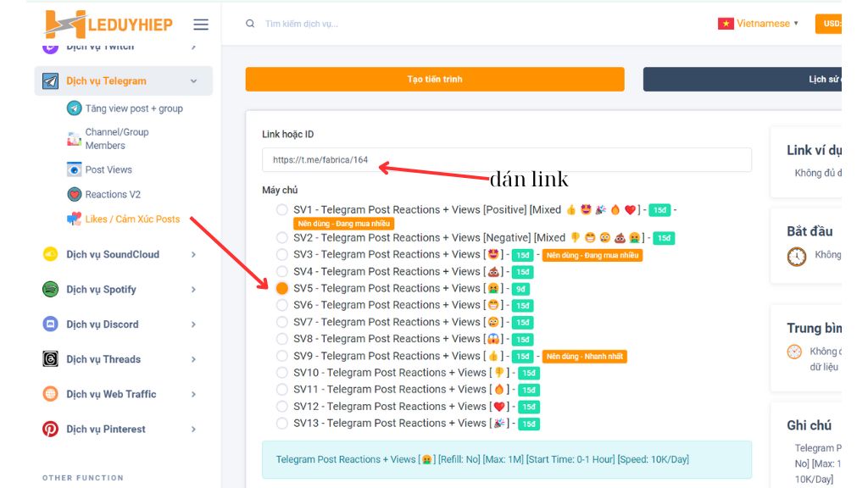This screenshot has height=488, width=868.
Task: Select SV13 party popper reaction server
Action: [282, 424]
